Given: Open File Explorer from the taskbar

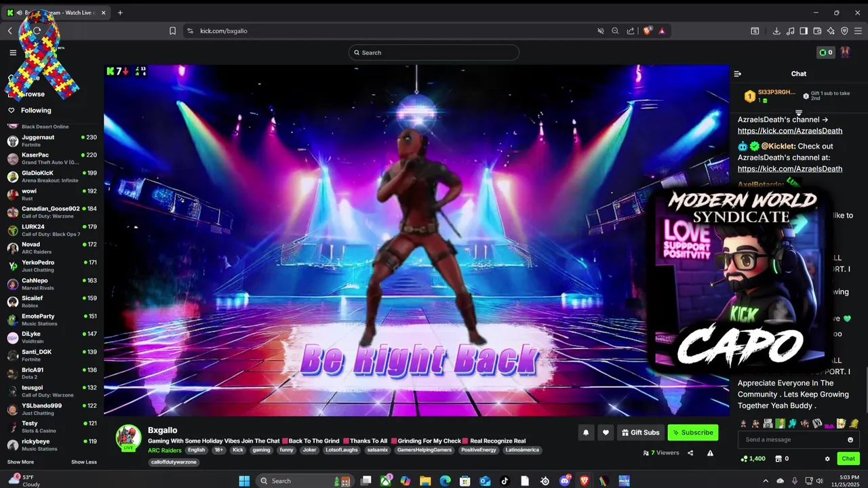Looking at the screenshot, I should (x=425, y=481).
